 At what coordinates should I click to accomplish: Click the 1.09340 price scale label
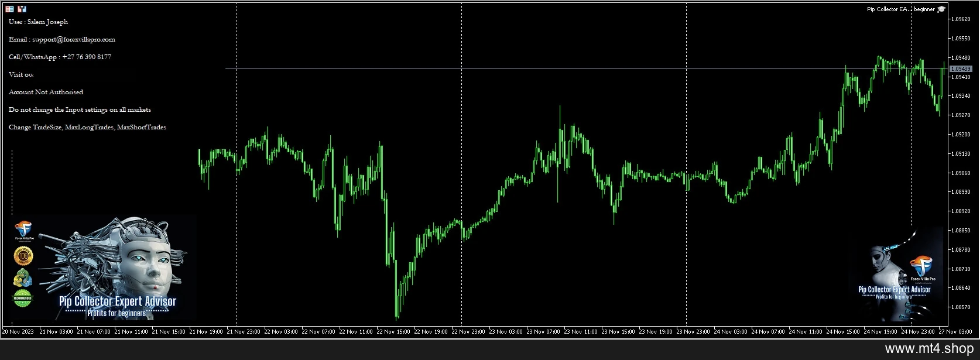pyautogui.click(x=961, y=96)
